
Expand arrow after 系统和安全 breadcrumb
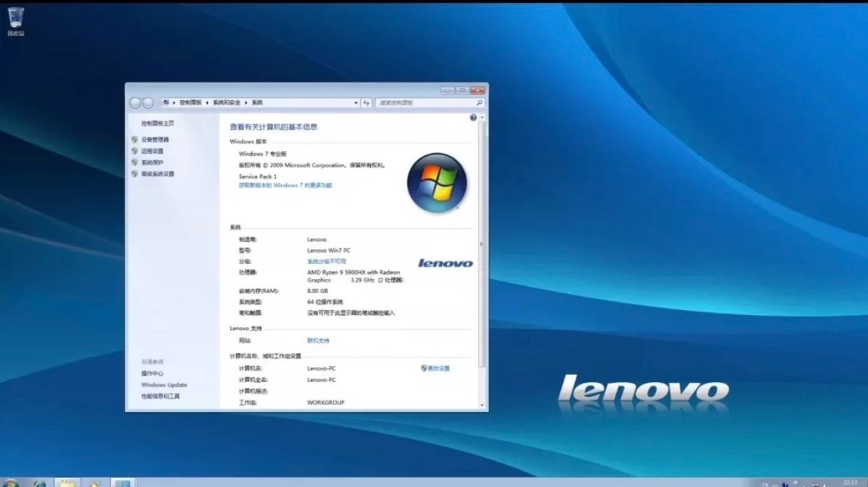pos(247,103)
